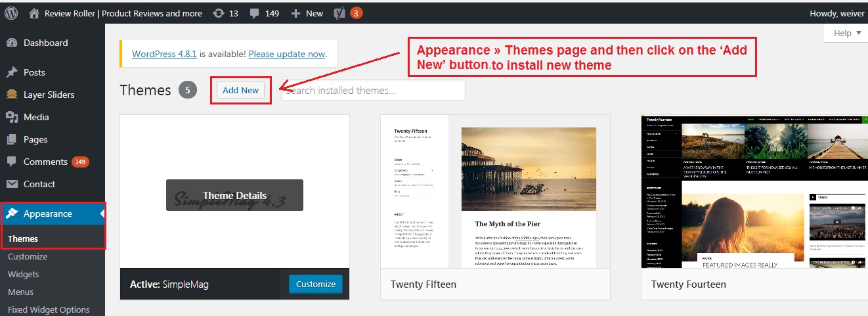Click the Yoast notification badge showing 3

click(356, 13)
